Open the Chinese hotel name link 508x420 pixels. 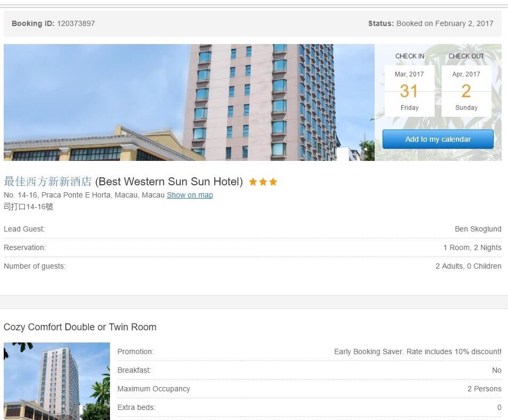(48, 182)
